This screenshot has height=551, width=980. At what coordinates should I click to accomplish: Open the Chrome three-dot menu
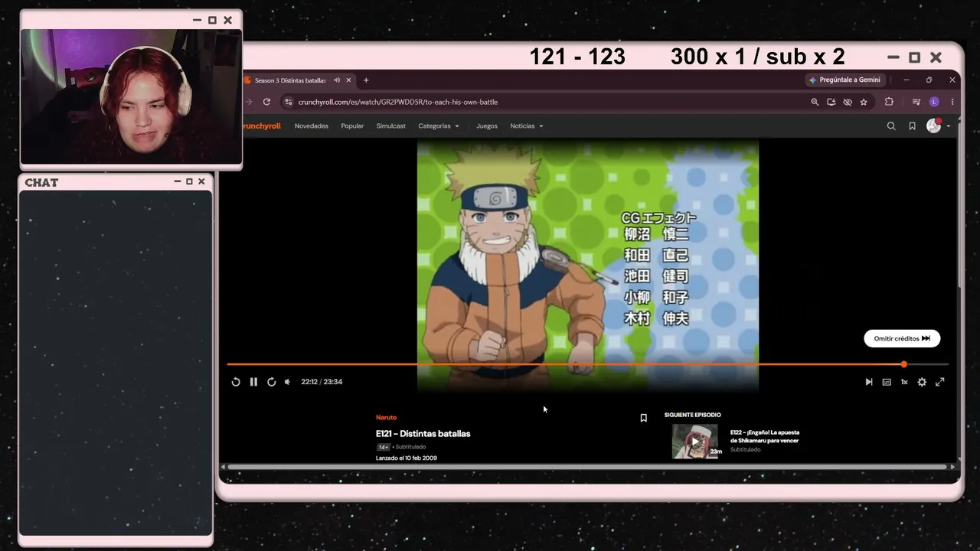click(952, 102)
